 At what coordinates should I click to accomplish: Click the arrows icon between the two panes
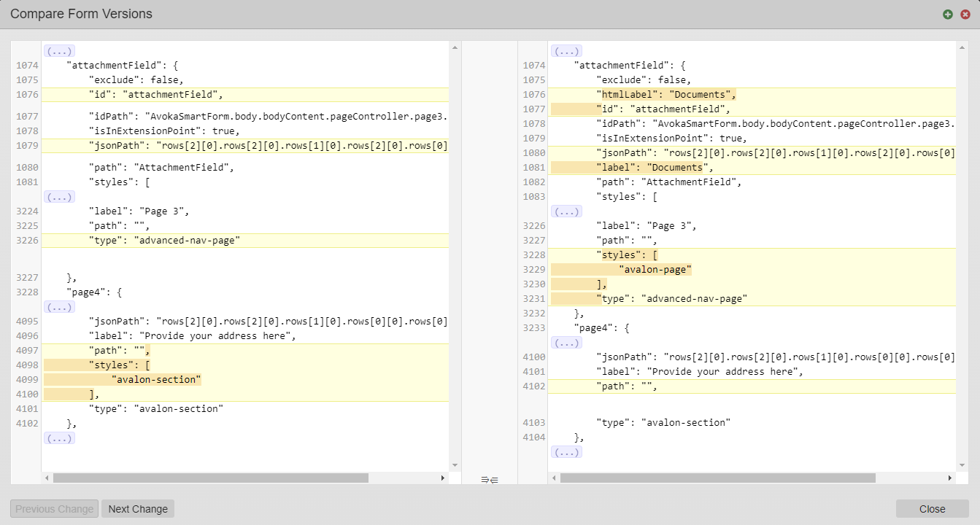(490, 479)
